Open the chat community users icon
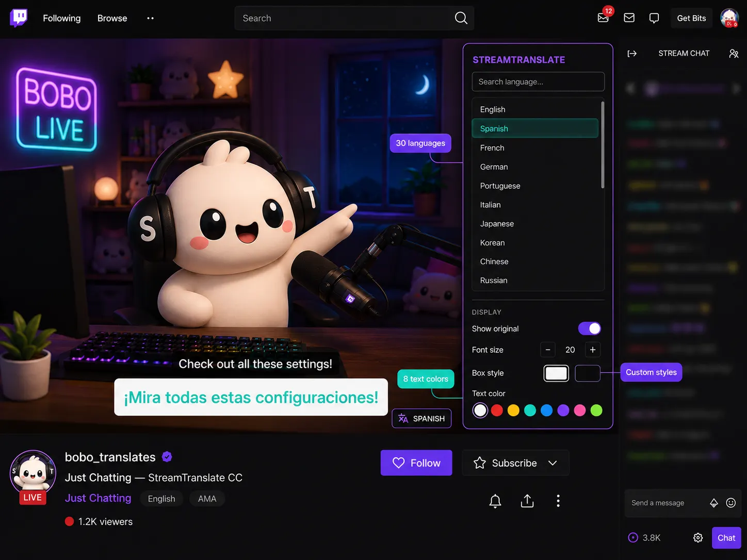The height and width of the screenshot is (560, 747). click(x=734, y=54)
